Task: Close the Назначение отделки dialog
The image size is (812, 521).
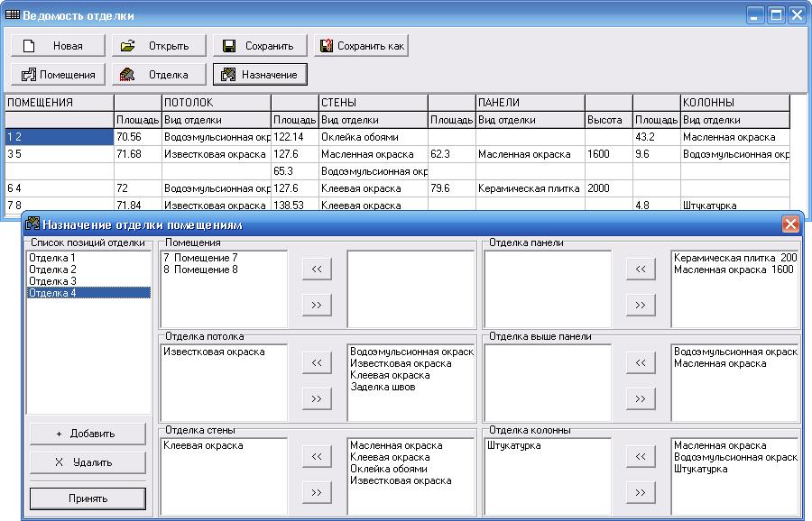Action: (x=790, y=224)
